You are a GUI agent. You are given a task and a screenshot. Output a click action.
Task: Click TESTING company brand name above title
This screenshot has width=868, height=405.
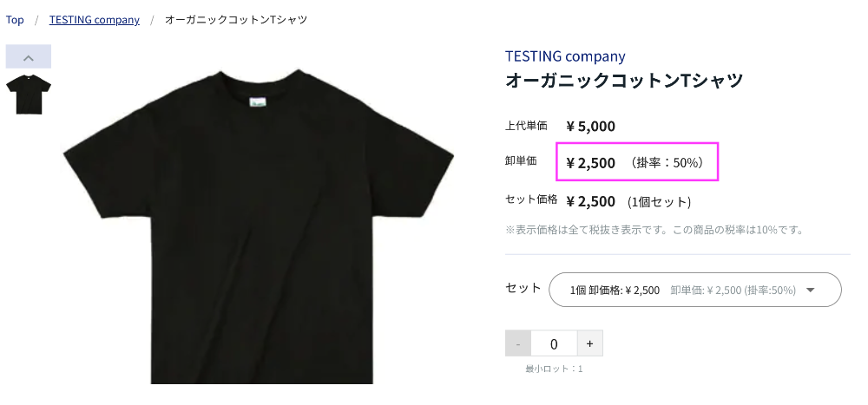(565, 56)
